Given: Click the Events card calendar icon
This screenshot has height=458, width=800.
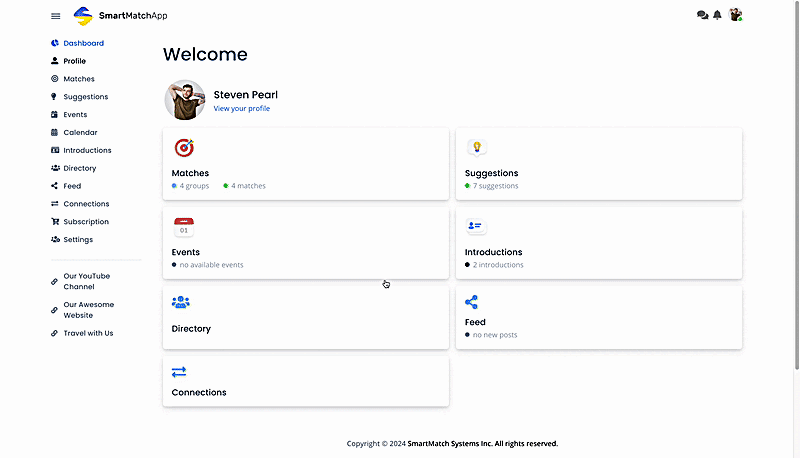Looking at the screenshot, I should click(x=184, y=227).
